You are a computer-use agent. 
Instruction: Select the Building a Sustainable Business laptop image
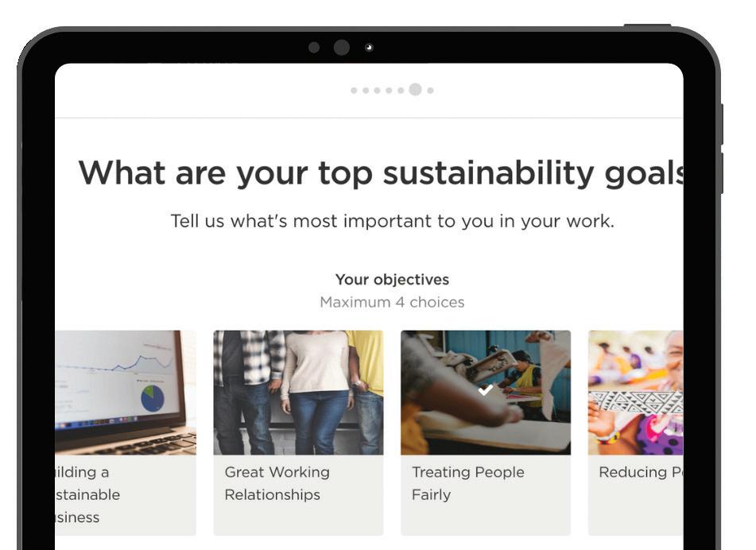pos(126,393)
